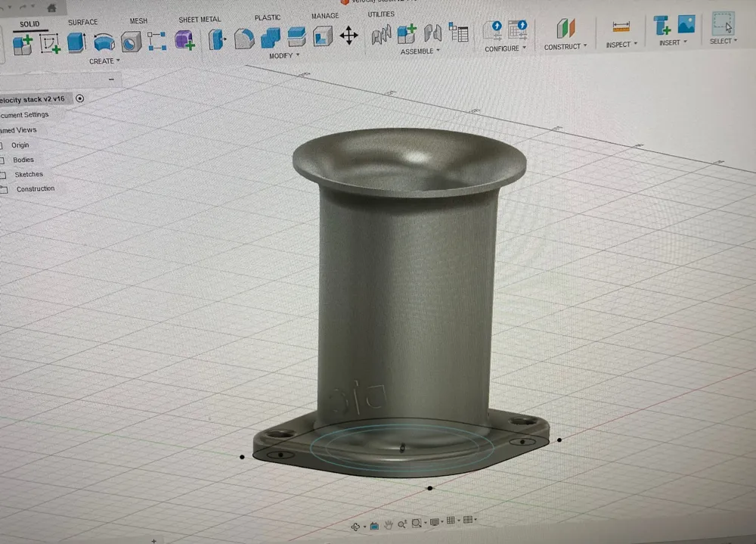Click the Viewports layout icon
Viewport: 756px width, 544px height.
467,519
